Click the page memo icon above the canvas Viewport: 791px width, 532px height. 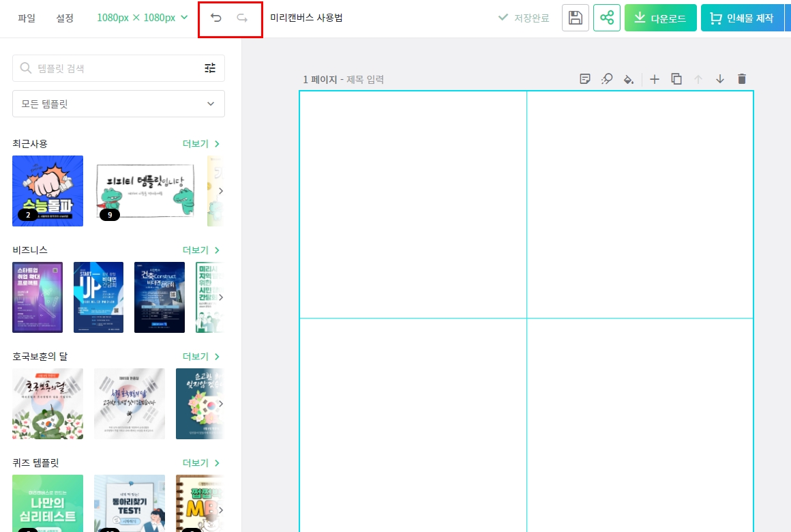[x=585, y=79]
